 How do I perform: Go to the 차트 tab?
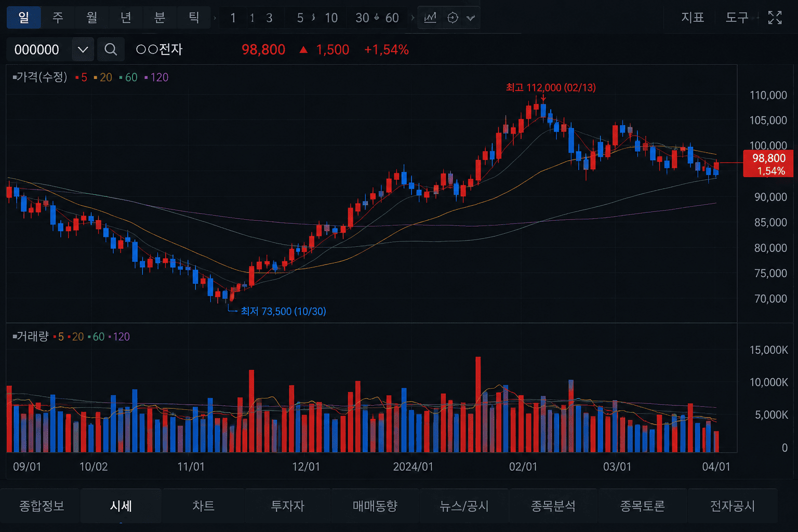[203, 506]
